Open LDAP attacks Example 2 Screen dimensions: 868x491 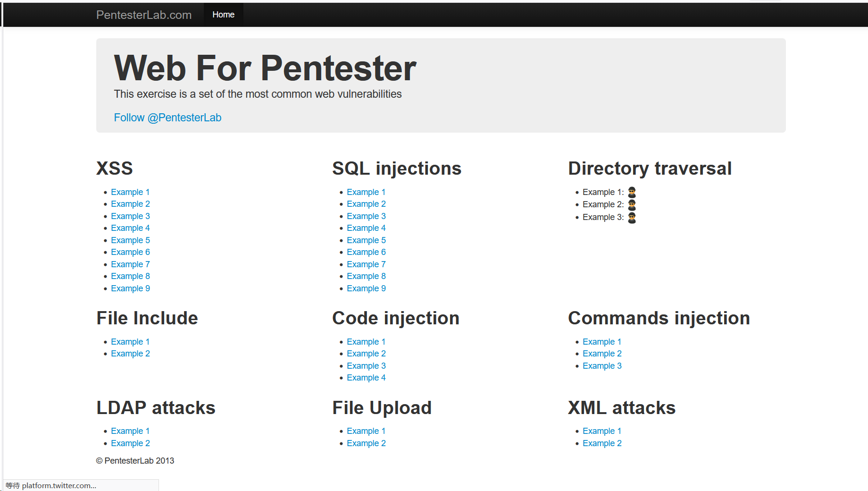130,443
